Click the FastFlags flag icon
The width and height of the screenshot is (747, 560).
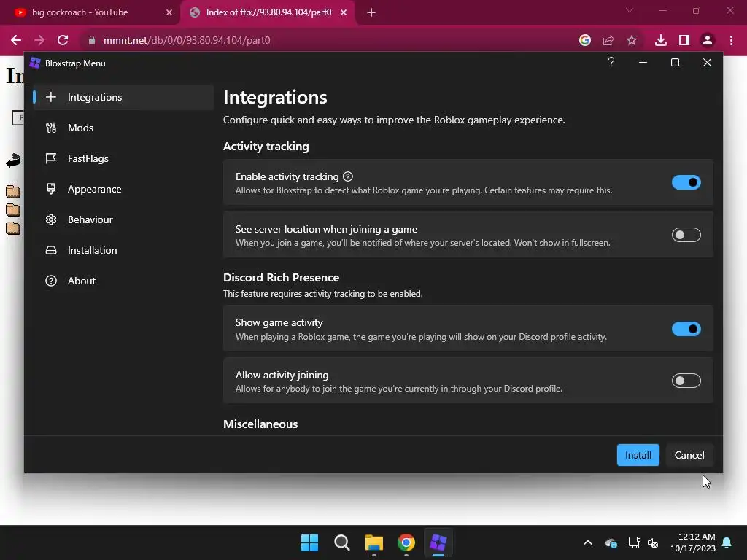pyautogui.click(x=51, y=158)
